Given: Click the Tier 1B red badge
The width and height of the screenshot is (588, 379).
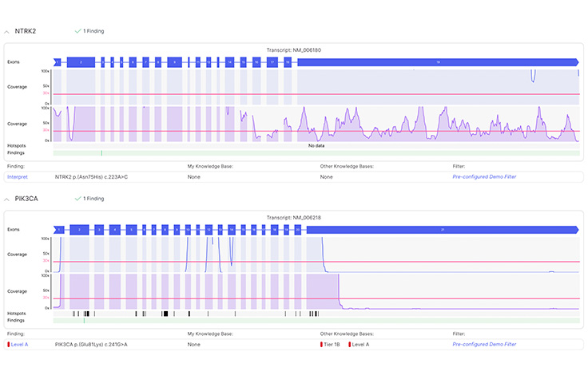Looking at the screenshot, I should (x=332, y=344).
